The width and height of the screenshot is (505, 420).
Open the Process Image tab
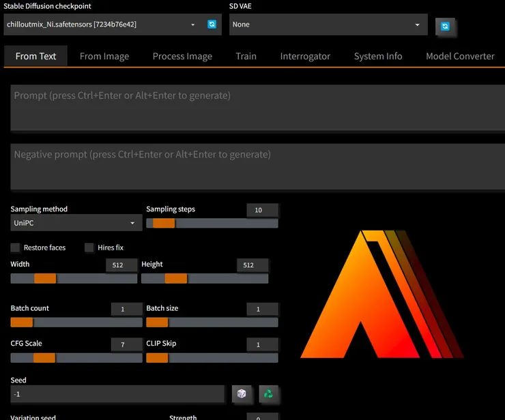pos(182,57)
